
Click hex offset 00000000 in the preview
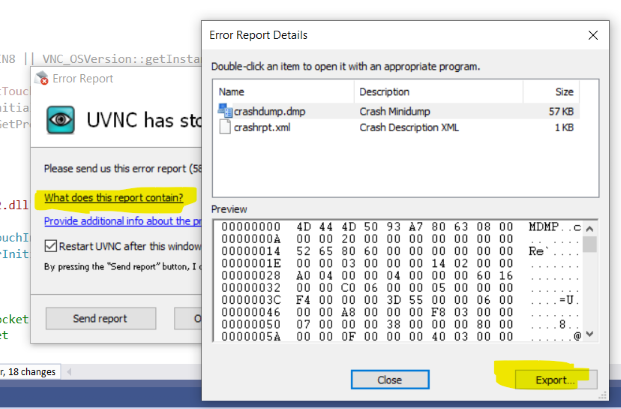[x=251, y=227]
